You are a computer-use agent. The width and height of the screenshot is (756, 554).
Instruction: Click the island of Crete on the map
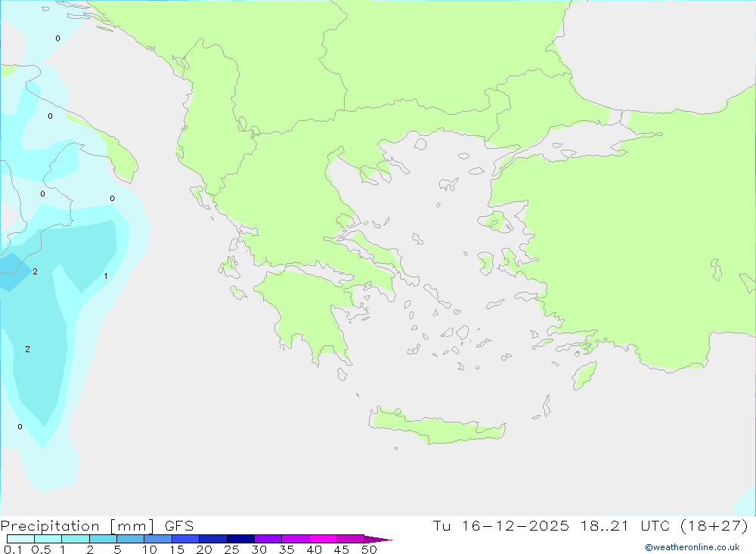point(436,427)
